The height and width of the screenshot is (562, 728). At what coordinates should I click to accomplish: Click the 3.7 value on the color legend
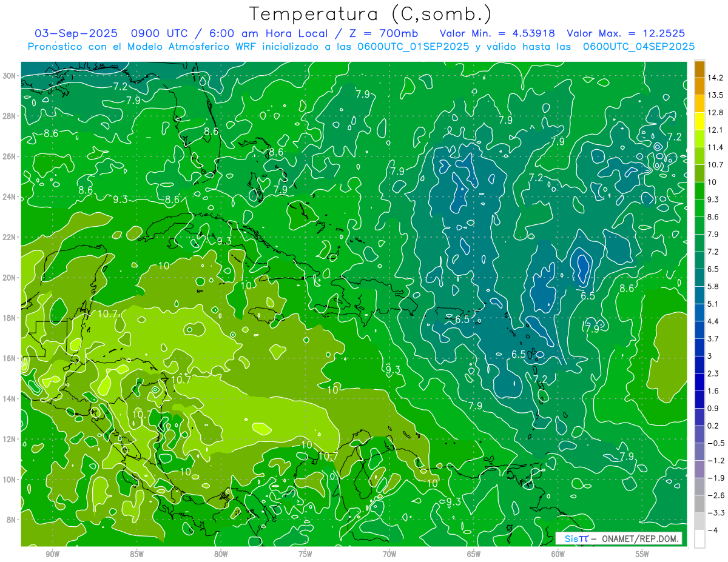pos(713,338)
